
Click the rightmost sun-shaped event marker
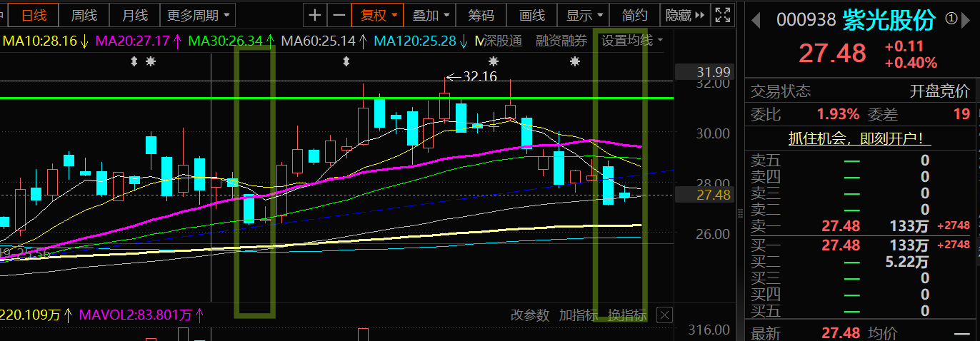[x=575, y=62]
